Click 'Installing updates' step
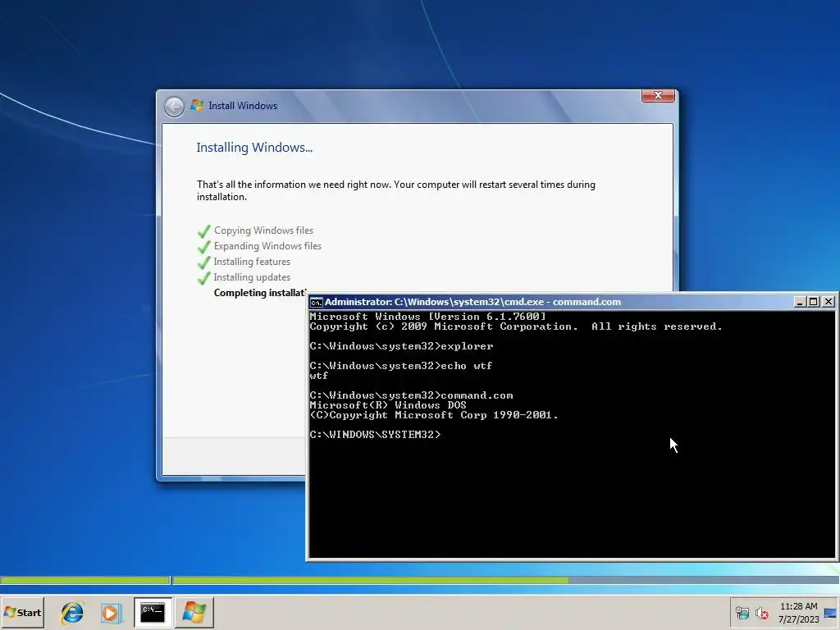Image resolution: width=840 pixels, height=630 pixels. click(252, 277)
